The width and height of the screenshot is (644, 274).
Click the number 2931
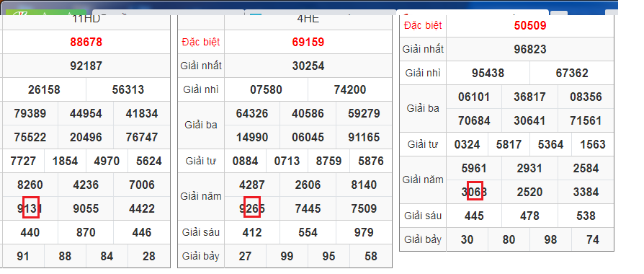[x=529, y=169]
